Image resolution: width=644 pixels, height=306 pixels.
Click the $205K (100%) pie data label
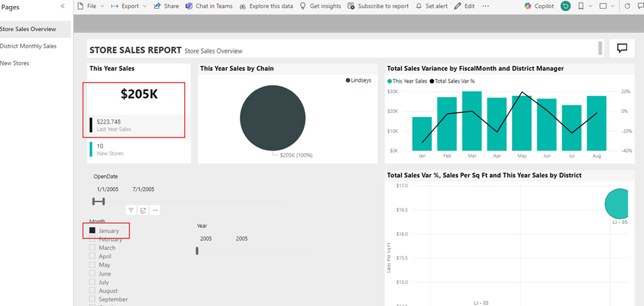point(296,155)
